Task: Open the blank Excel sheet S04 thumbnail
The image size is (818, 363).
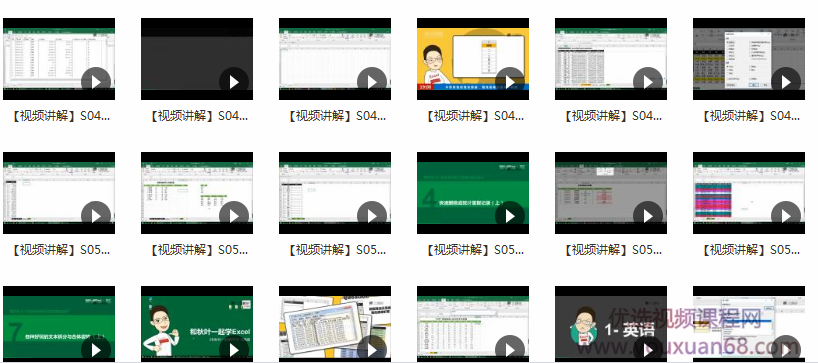Action: pyautogui.click(x=335, y=59)
